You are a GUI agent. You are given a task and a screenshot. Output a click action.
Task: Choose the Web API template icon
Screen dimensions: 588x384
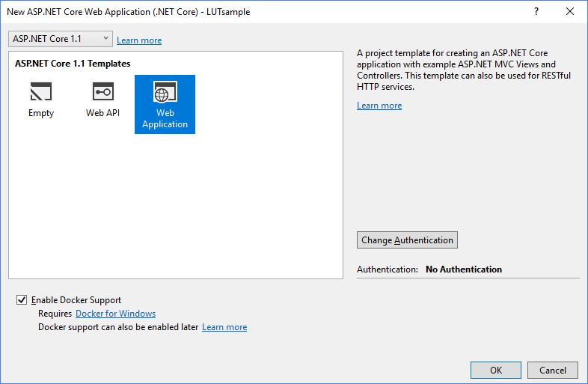(102, 93)
